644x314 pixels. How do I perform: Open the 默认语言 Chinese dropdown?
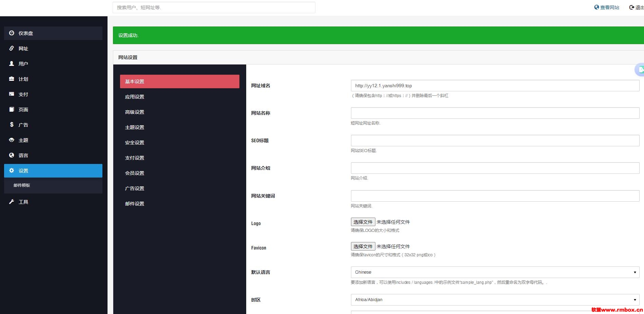coord(495,272)
